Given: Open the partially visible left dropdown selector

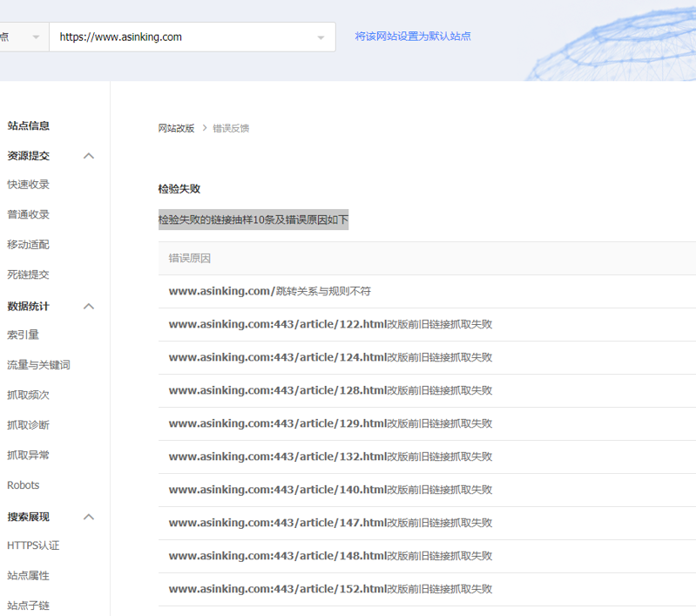Looking at the screenshot, I should (35, 37).
